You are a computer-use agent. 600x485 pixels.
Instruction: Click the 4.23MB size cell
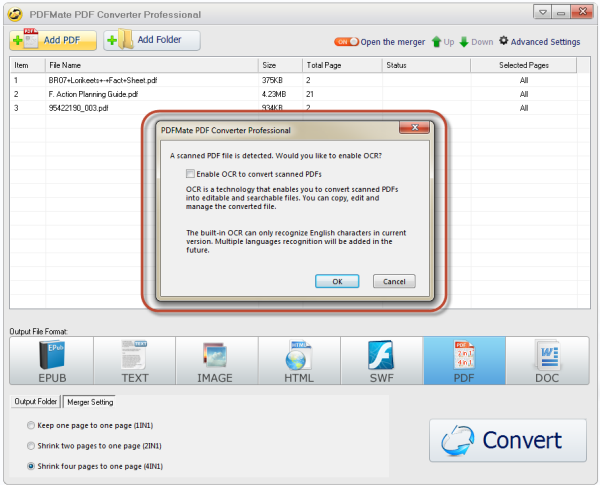[x=274, y=94]
